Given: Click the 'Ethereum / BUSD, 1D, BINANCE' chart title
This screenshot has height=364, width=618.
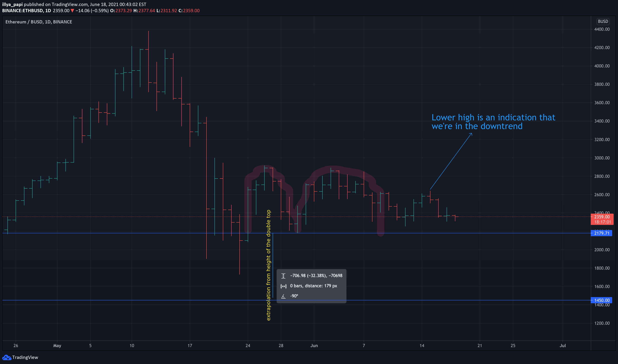Looking at the screenshot, I should click(x=39, y=22).
